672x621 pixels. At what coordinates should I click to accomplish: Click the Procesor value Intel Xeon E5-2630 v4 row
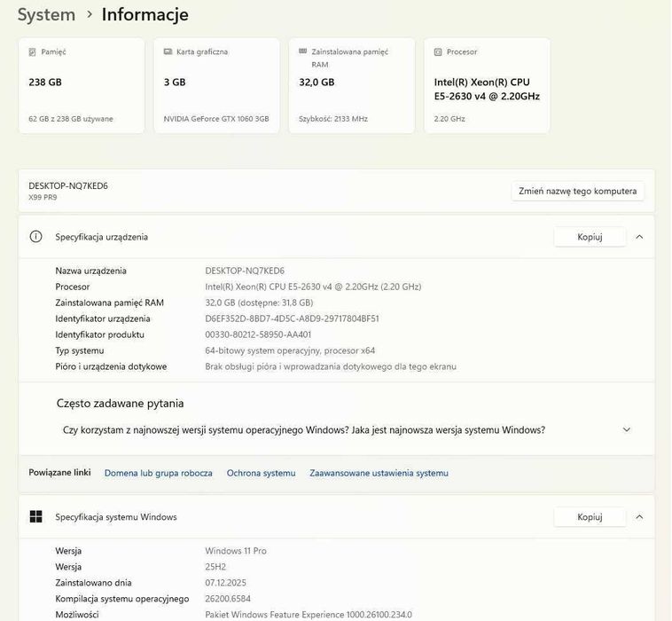[313, 287]
